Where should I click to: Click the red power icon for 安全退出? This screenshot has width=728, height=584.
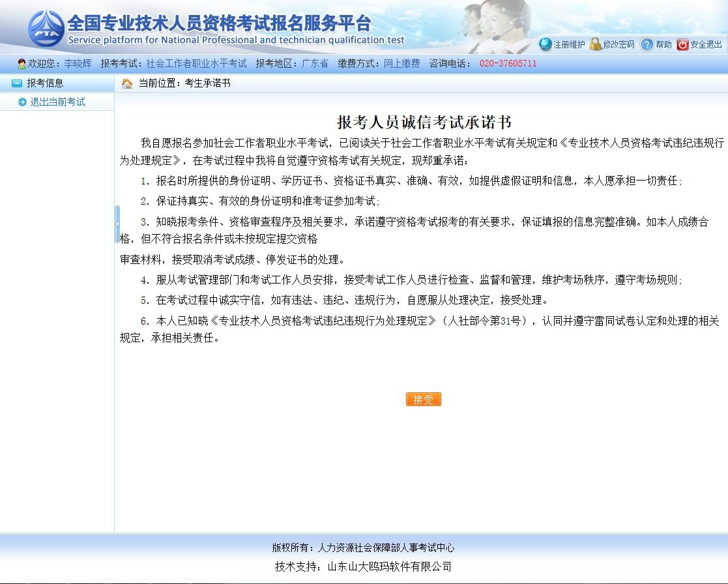682,44
